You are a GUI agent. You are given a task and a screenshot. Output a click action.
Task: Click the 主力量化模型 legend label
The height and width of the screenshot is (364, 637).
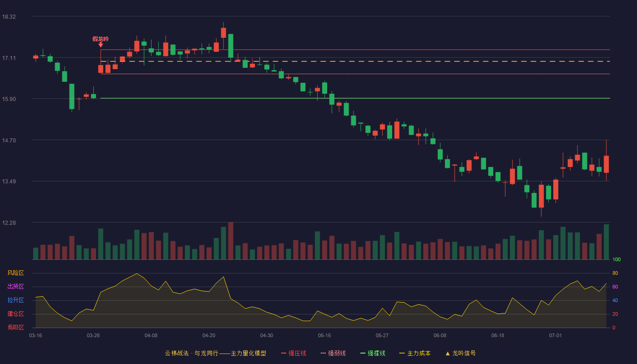248,353
